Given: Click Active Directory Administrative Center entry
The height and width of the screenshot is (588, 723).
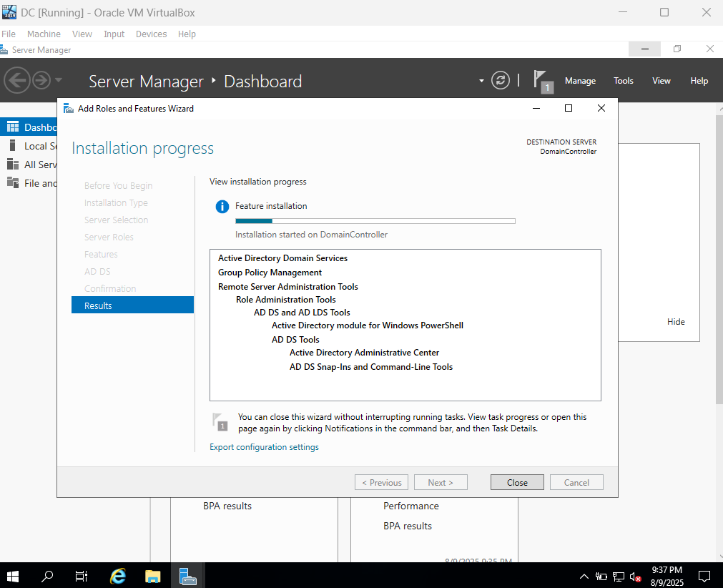Looking at the screenshot, I should (x=364, y=353).
